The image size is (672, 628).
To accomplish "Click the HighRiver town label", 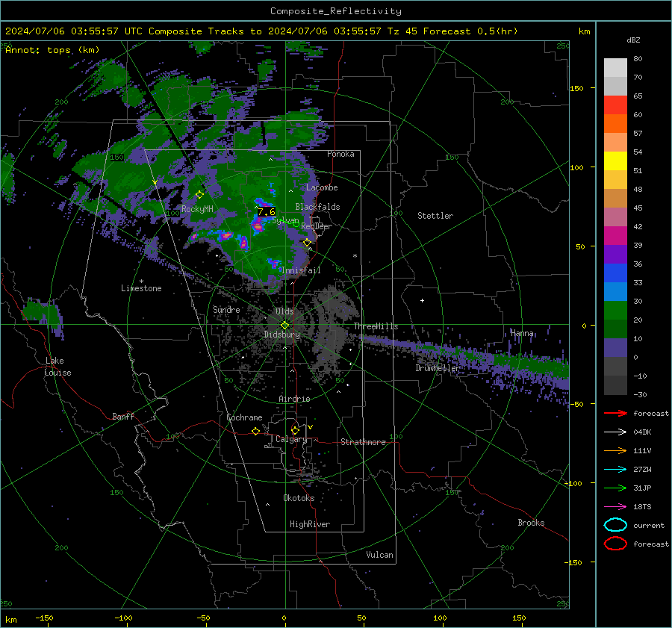I will (x=310, y=524).
